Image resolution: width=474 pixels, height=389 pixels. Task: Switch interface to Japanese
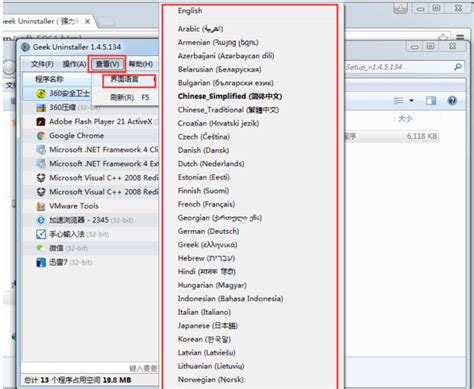208,326
